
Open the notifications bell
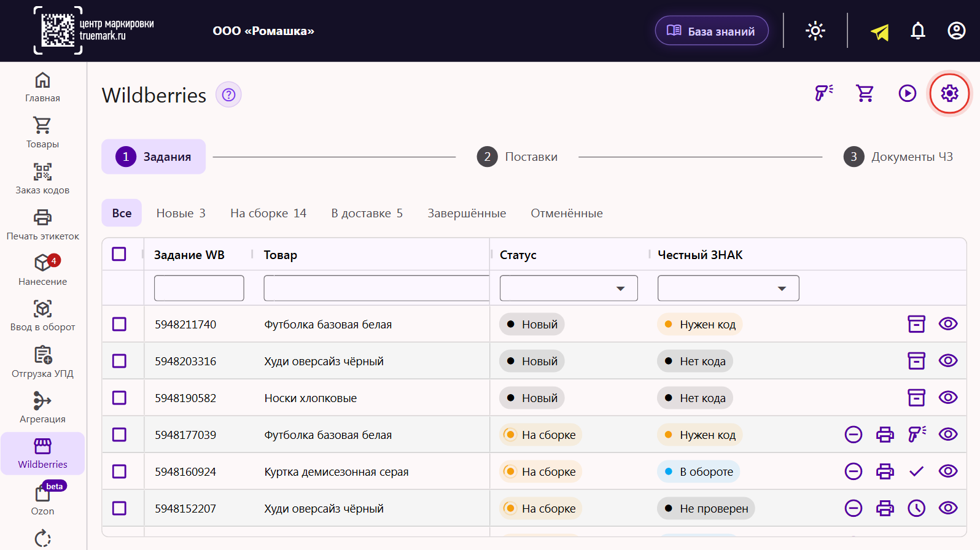(x=918, y=31)
